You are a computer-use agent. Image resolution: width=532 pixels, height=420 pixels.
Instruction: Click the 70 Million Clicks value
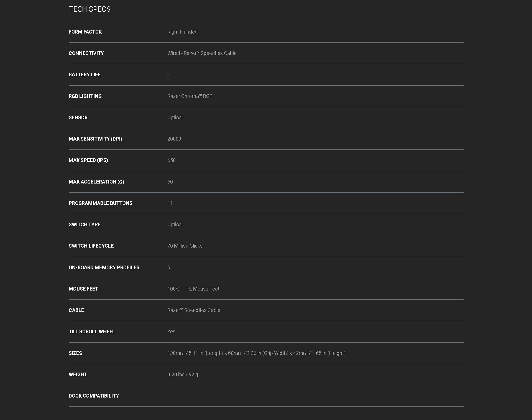tap(185, 246)
